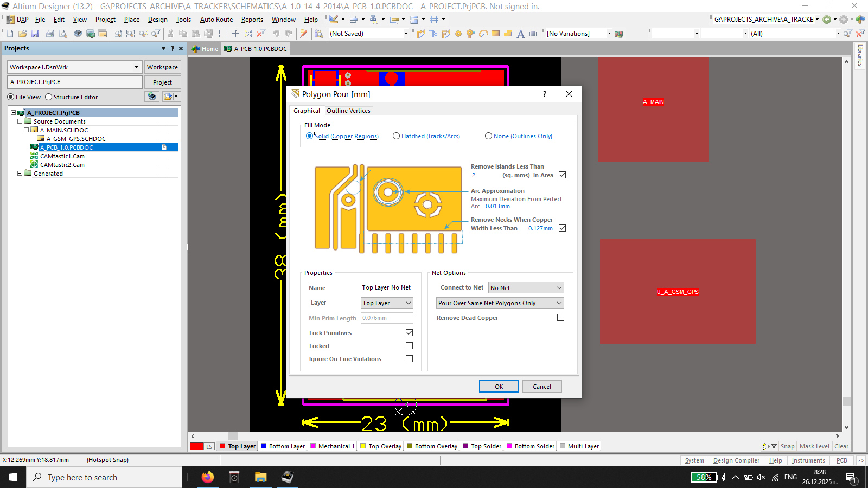The width and height of the screenshot is (868, 488).
Task: Select Structure Editor radio option
Action: point(48,97)
